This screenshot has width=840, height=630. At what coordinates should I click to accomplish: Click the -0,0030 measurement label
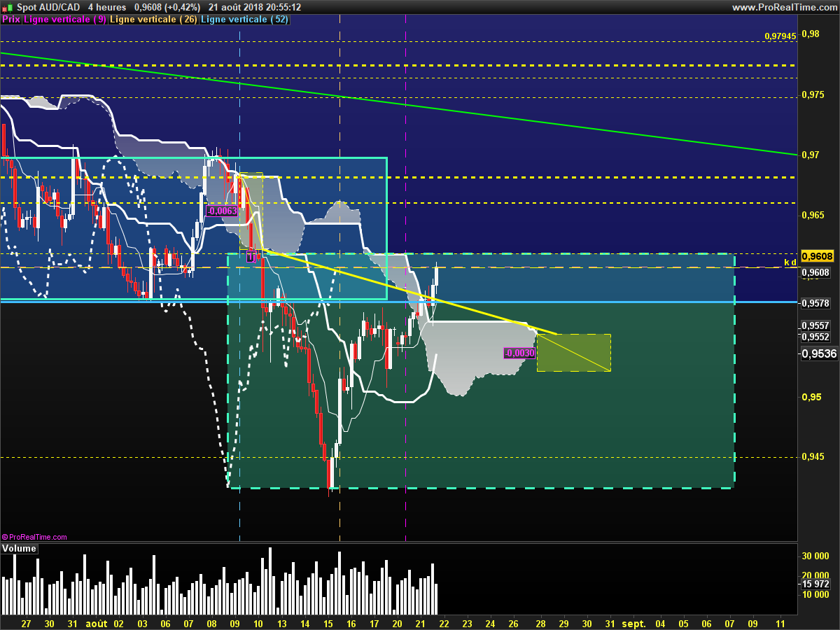(519, 353)
